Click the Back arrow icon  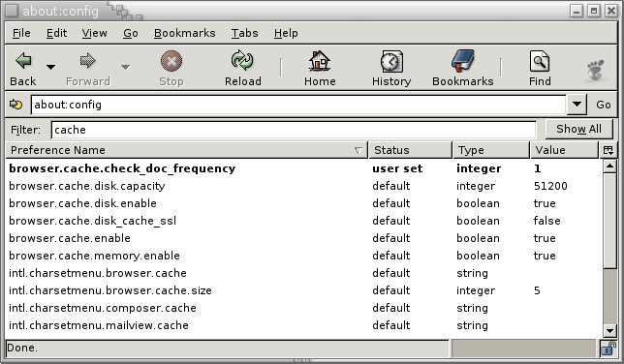(23, 61)
